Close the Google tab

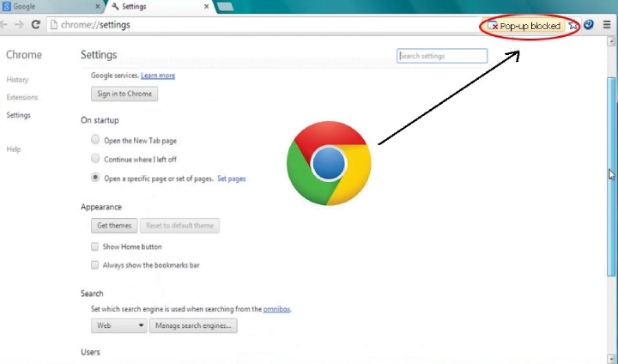tap(98, 7)
